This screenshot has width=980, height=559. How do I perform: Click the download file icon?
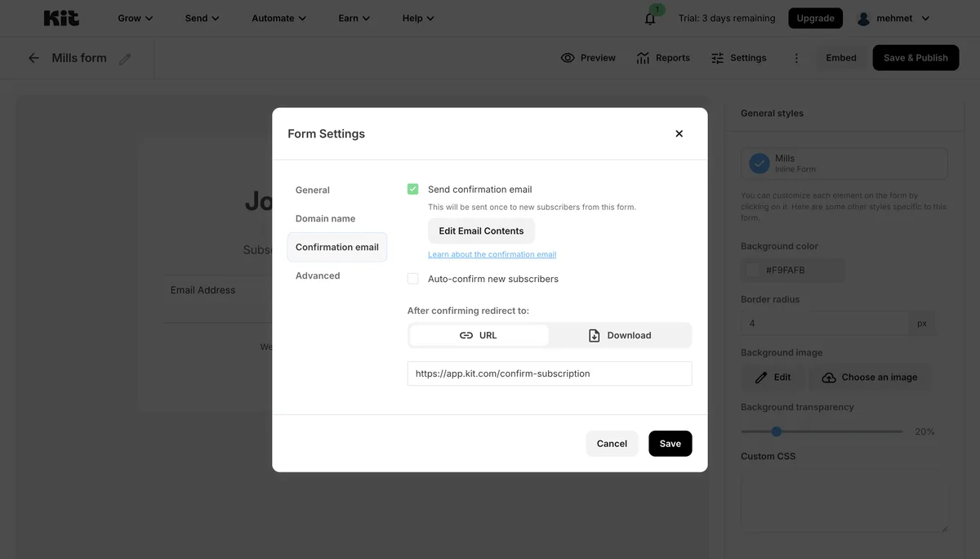pos(595,335)
